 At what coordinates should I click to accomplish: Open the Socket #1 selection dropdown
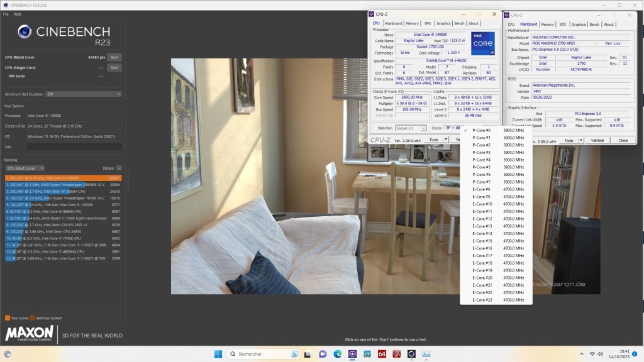tap(411, 128)
